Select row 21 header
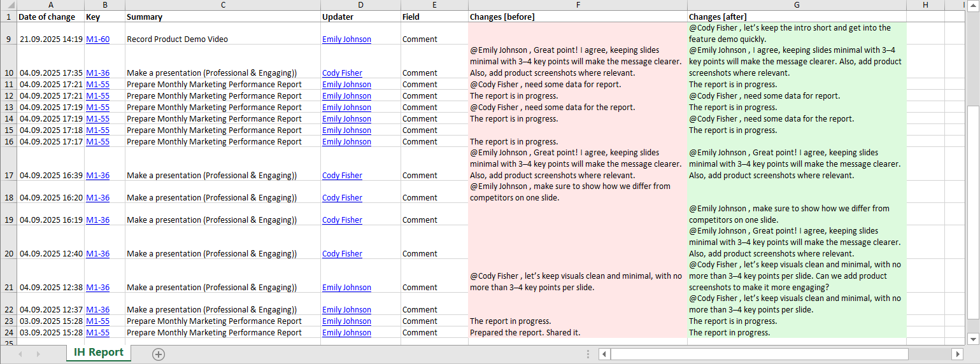 (8, 276)
